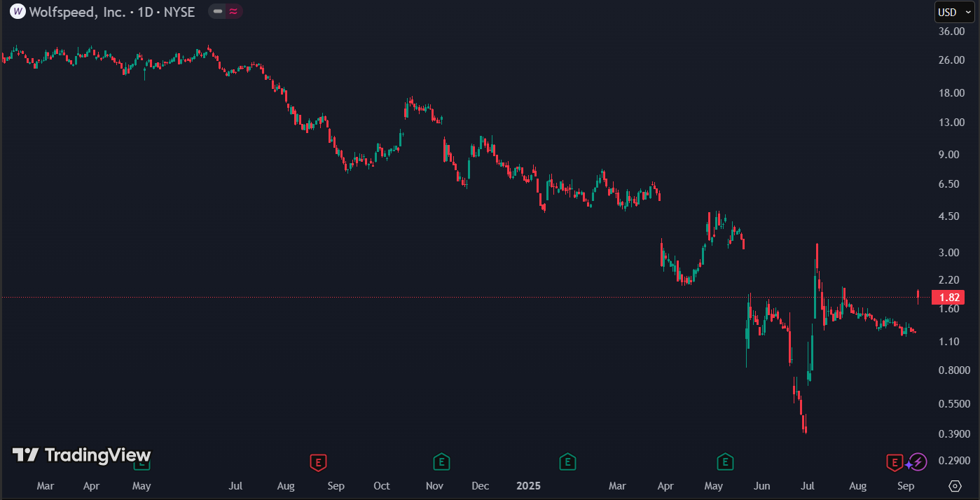Viewport: 980px width, 500px height.
Task: Click the 0.2900 price axis label
Action: point(954,461)
